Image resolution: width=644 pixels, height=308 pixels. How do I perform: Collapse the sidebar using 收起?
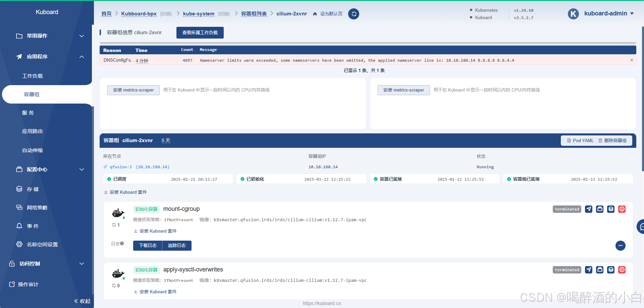click(x=82, y=301)
